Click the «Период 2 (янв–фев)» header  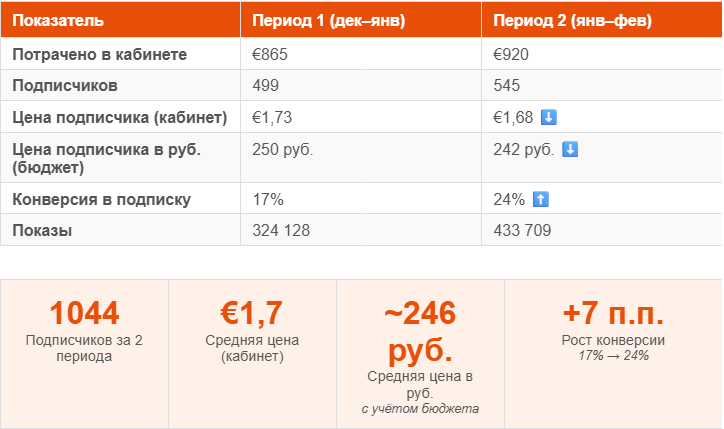(x=572, y=21)
